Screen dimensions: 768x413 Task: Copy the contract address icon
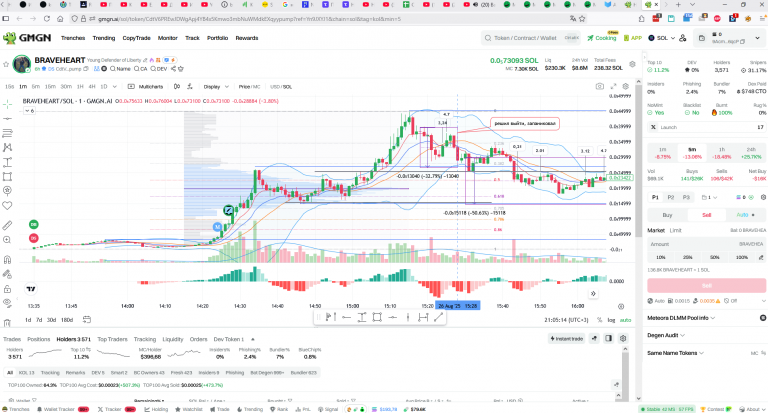click(x=86, y=69)
